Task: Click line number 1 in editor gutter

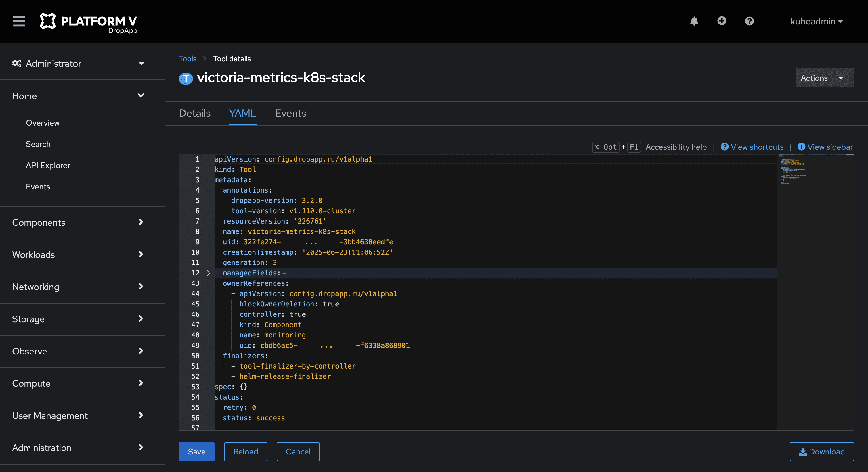Action: (x=197, y=159)
